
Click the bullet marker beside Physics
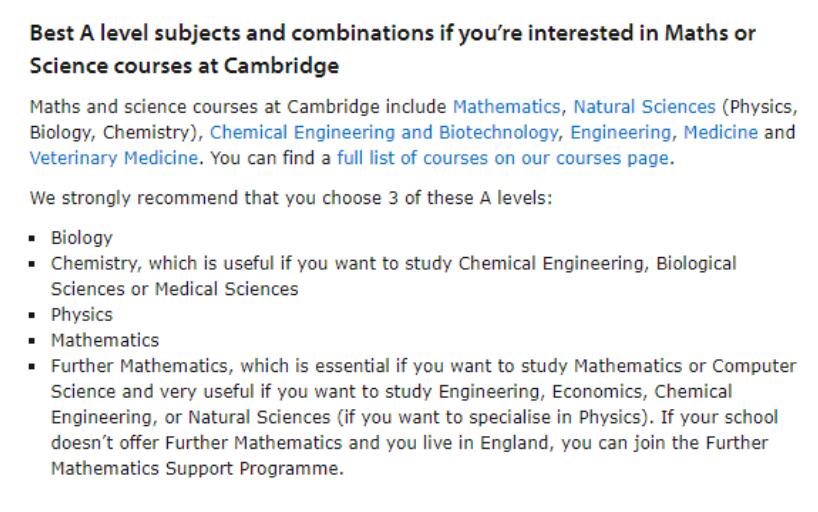[x=32, y=315]
